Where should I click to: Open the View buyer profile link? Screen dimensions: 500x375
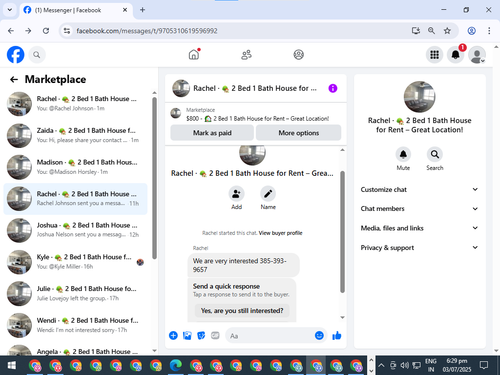[x=280, y=233]
